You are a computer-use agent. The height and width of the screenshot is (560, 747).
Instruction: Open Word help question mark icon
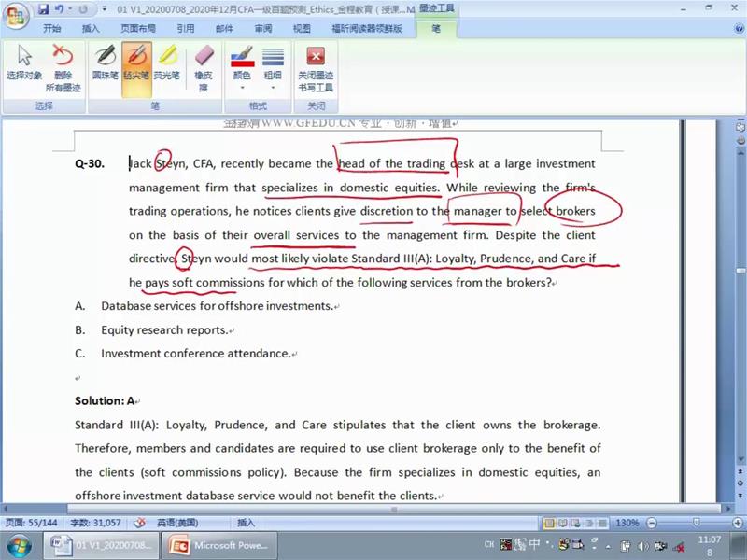click(x=739, y=29)
